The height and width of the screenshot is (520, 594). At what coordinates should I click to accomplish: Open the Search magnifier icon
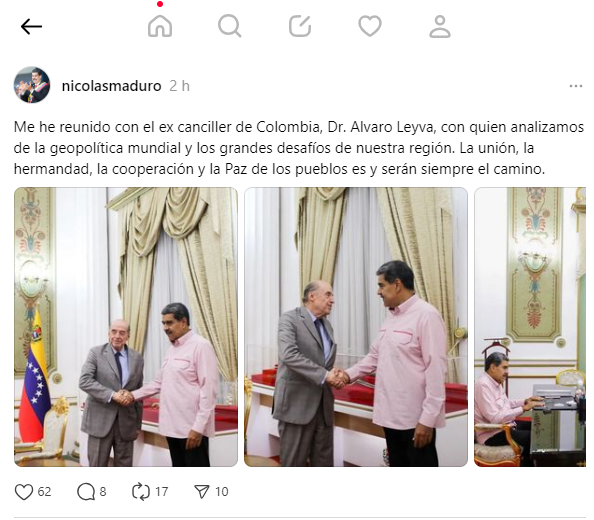point(230,26)
